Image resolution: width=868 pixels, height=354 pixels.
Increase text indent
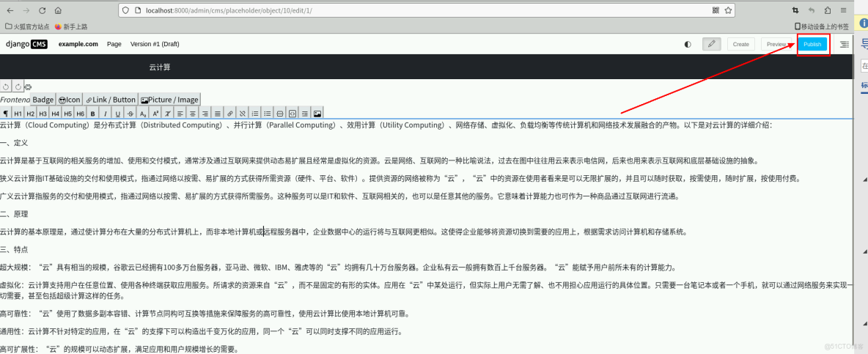304,114
